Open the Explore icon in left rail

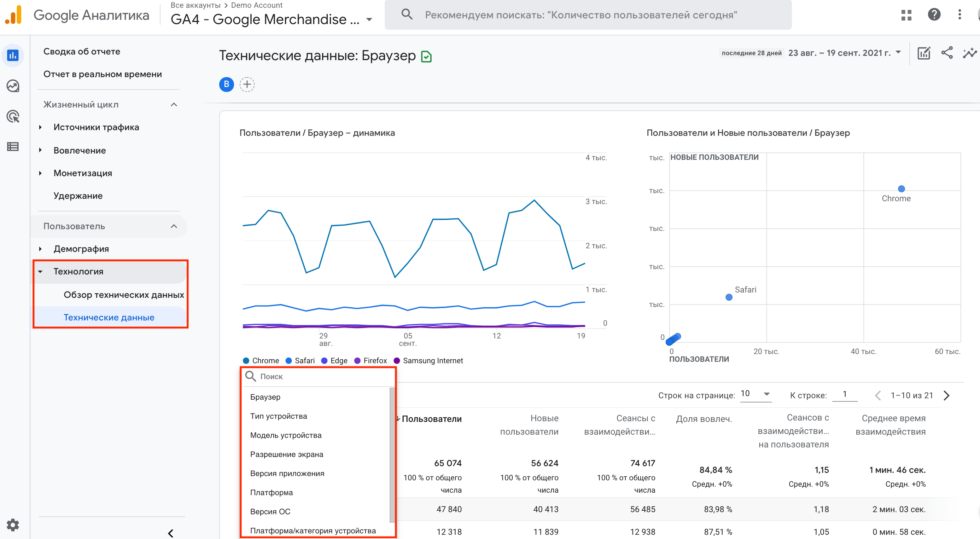13,86
